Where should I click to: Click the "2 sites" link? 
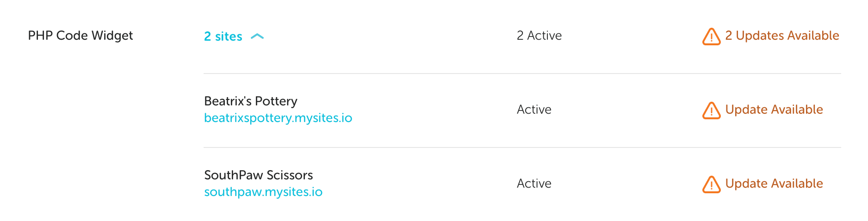point(223,37)
